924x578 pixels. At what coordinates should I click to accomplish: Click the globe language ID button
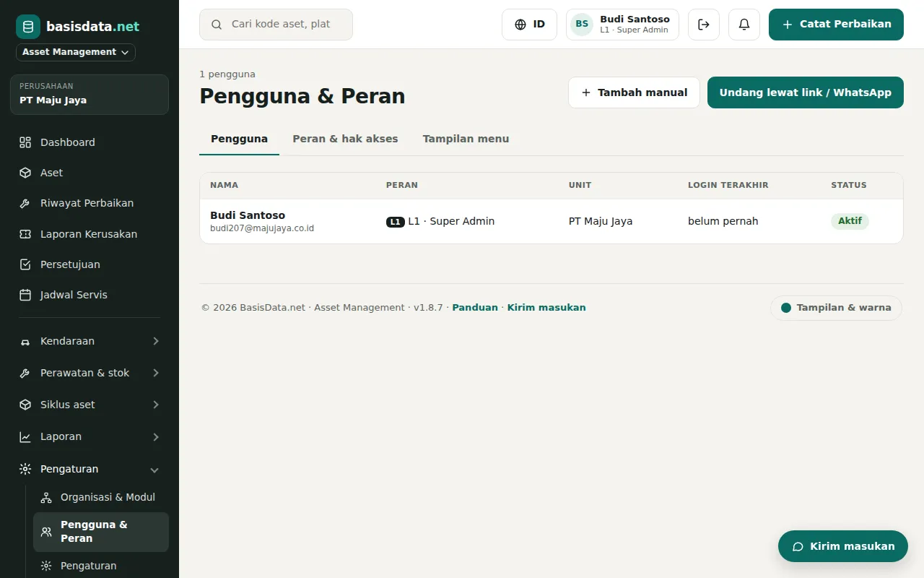[x=529, y=25]
